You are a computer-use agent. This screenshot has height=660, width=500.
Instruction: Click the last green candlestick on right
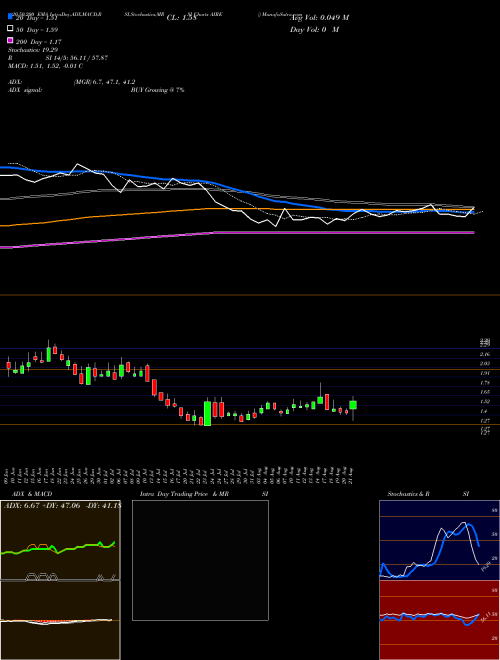(x=353, y=405)
